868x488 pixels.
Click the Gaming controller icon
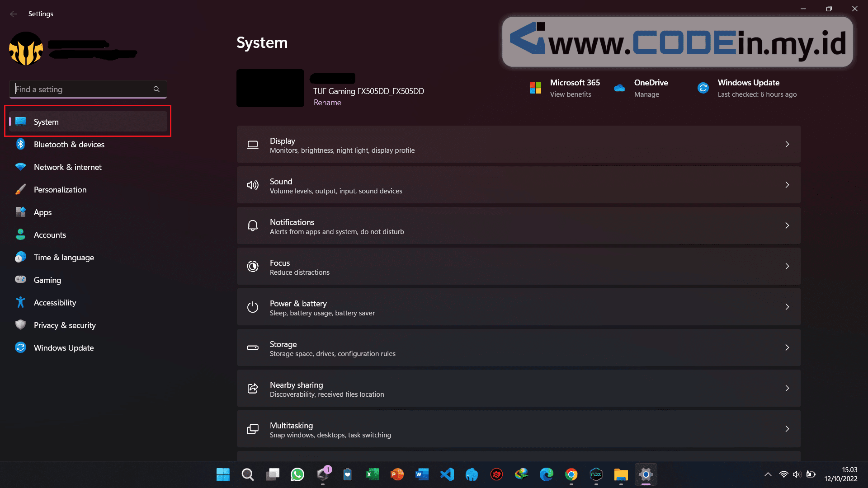click(20, 280)
